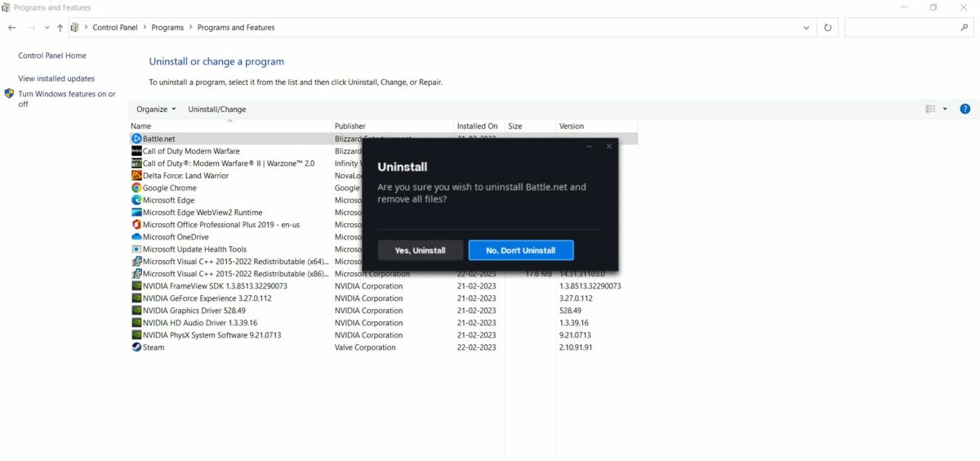Click the 1.3.8513.32290073 version cell
The height and width of the screenshot is (461, 980).
(590, 286)
